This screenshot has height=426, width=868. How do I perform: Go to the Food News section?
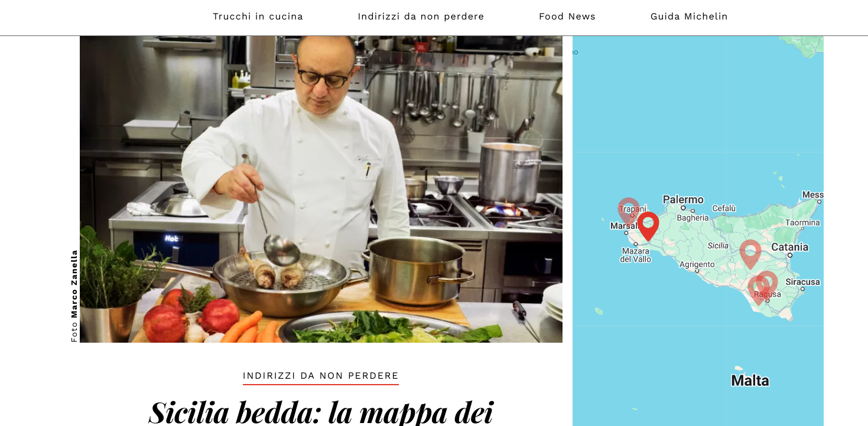click(567, 17)
